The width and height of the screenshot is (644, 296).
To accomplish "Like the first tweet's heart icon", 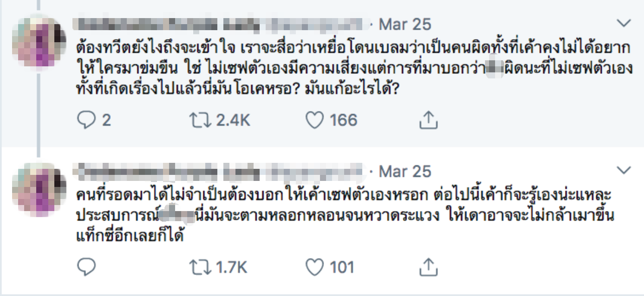I will 314,120.
